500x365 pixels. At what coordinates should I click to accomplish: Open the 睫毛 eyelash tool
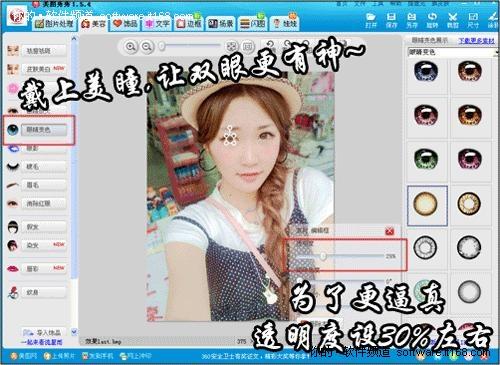tap(44, 166)
